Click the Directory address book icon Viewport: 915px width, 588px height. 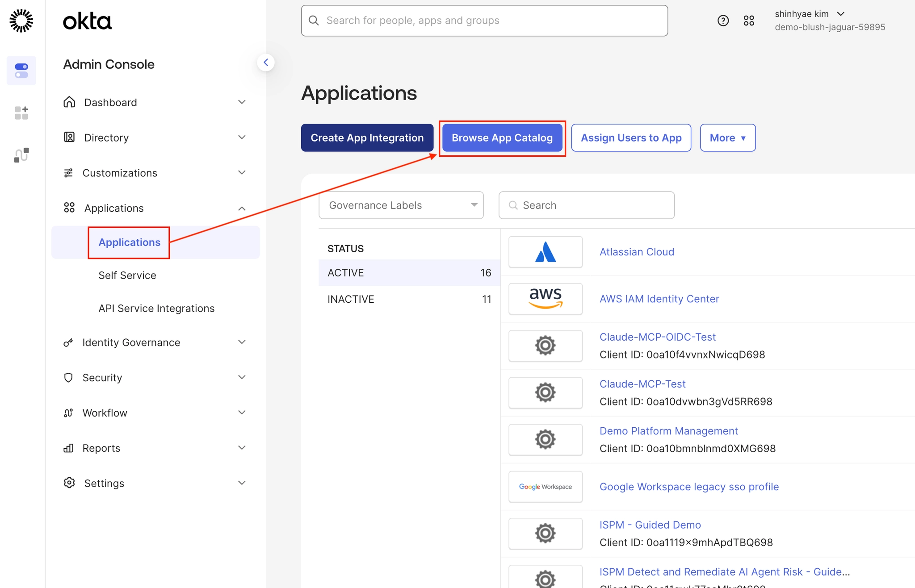click(69, 137)
